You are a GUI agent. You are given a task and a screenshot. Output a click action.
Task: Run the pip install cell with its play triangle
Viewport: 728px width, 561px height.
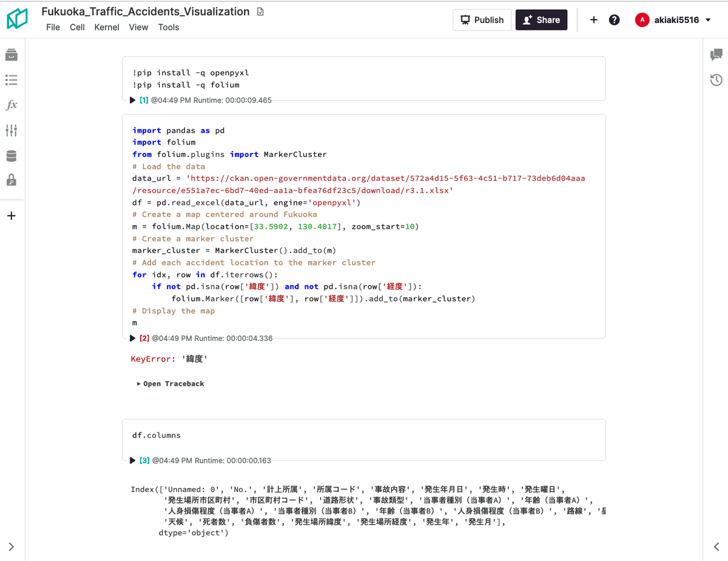(x=133, y=100)
